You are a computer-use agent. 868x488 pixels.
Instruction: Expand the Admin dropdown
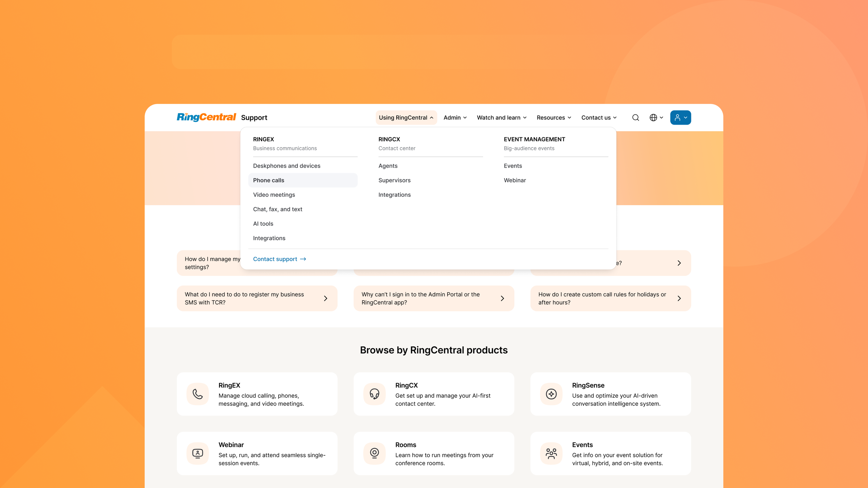coord(454,117)
